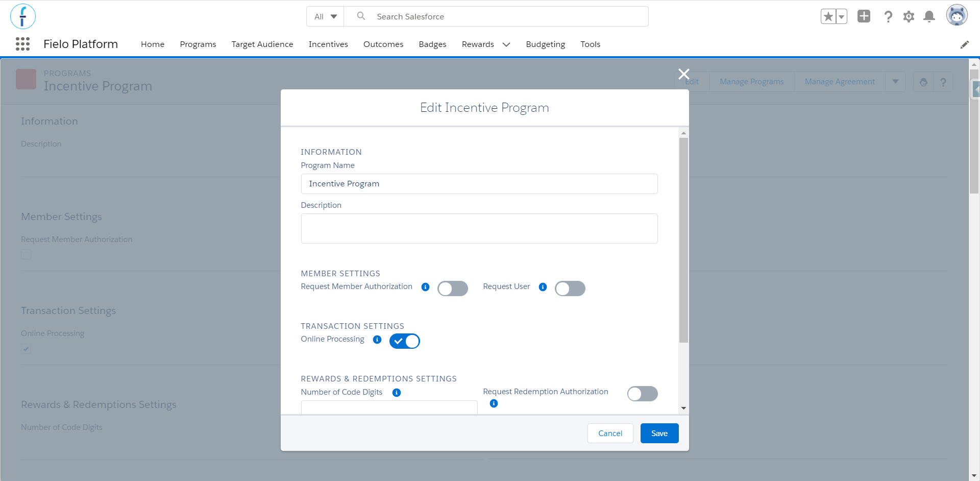
Task: Open Setup gear menu
Action: (909, 17)
